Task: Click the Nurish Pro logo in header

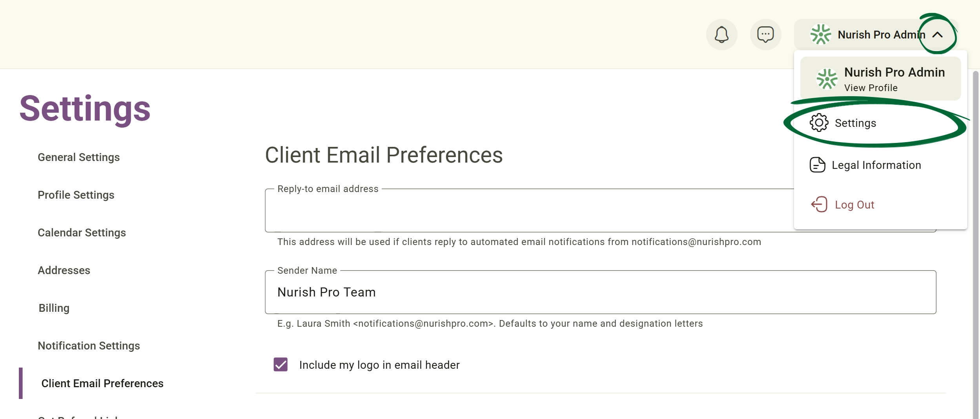Action: (x=820, y=35)
